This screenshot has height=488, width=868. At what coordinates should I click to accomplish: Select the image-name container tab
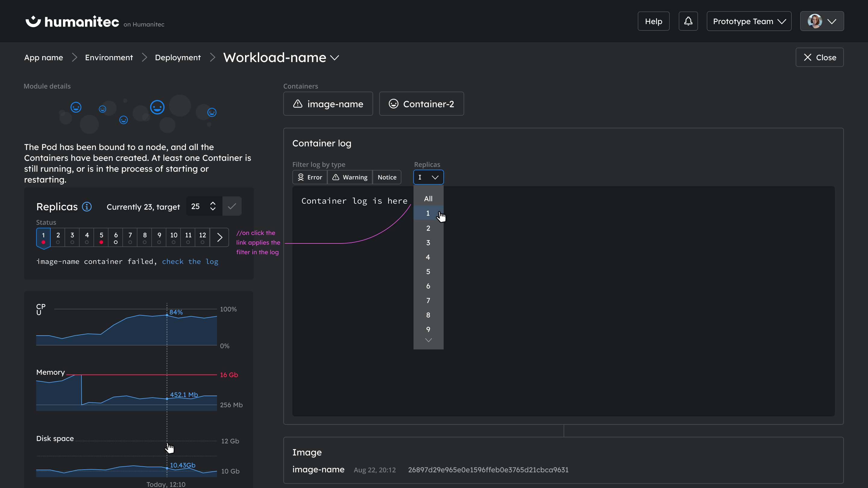[x=328, y=104]
